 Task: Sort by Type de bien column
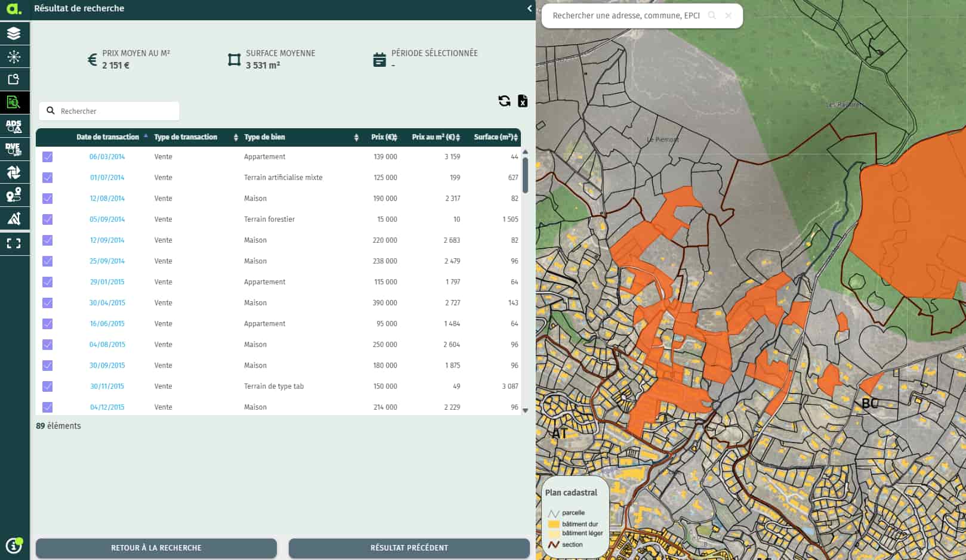[x=264, y=137]
